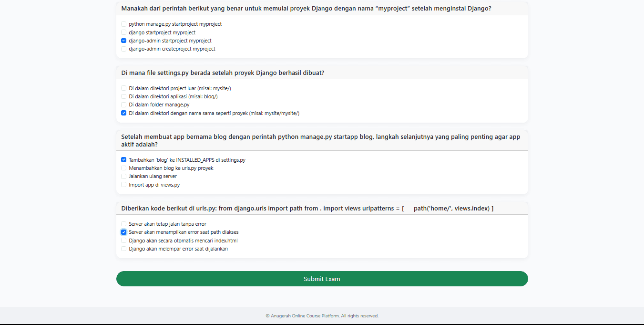Viewport: 644px width, 325px height.
Task: Click the urls.py code question heading
Action: pyautogui.click(x=307, y=208)
